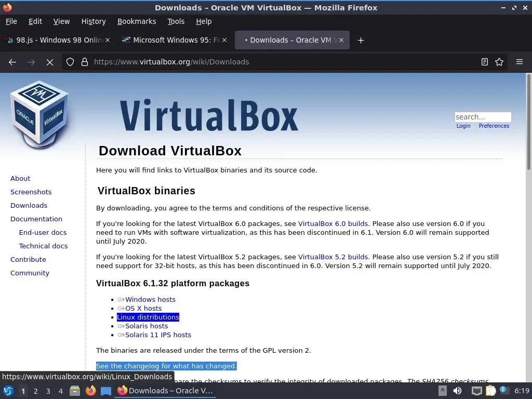Open Linux distributions link
This screenshot has width=532, height=399.
coord(148,317)
